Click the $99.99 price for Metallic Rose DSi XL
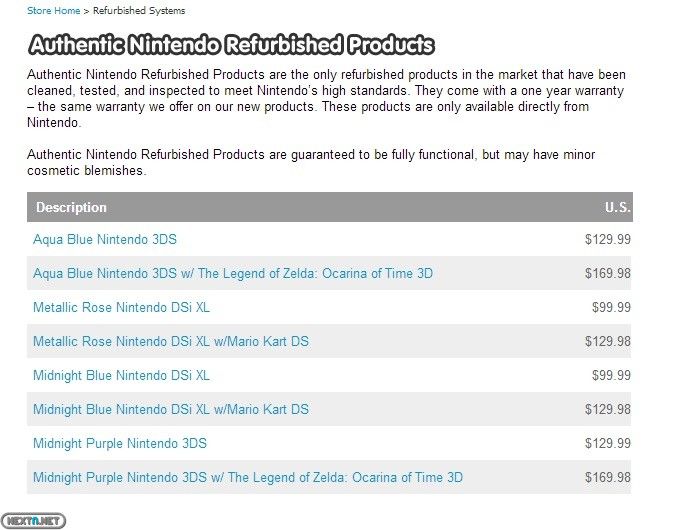 coord(611,308)
